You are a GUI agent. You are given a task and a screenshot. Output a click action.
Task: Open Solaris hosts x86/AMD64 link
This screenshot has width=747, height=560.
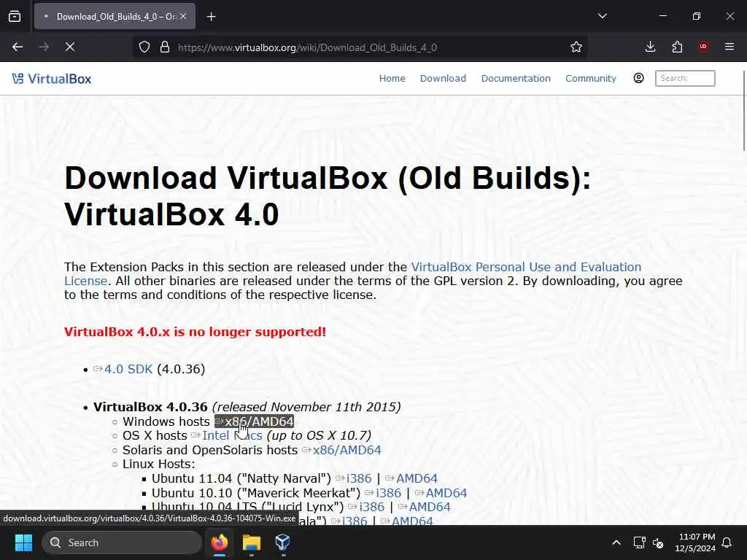pos(347,450)
